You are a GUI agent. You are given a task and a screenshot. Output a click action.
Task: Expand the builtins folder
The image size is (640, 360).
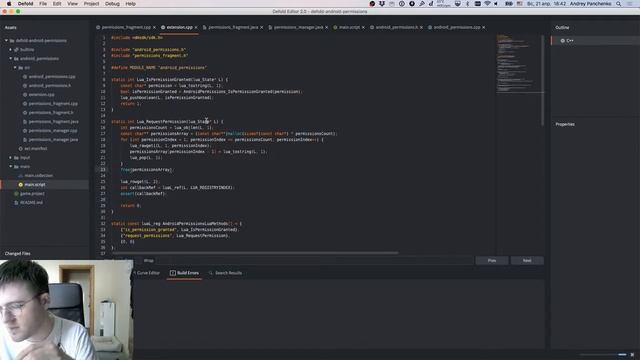click(x=11, y=50)
